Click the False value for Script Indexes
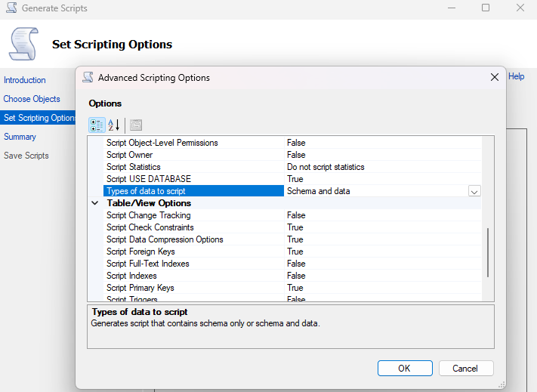The height and width of the screenshot is (392, 537). [296, 276]
